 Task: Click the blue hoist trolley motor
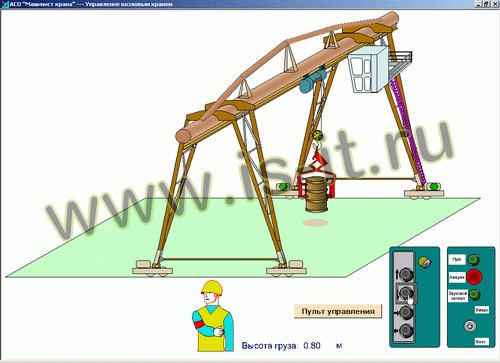312,80
